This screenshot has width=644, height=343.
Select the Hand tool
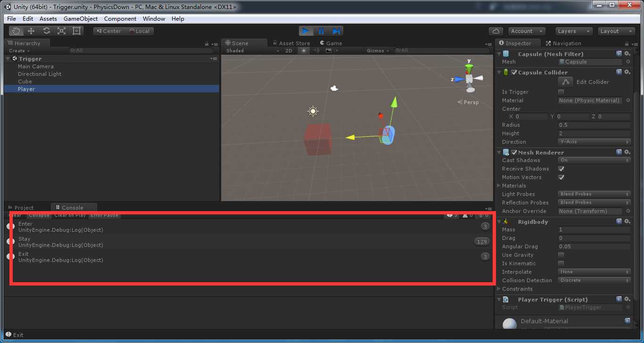(17, 31)
